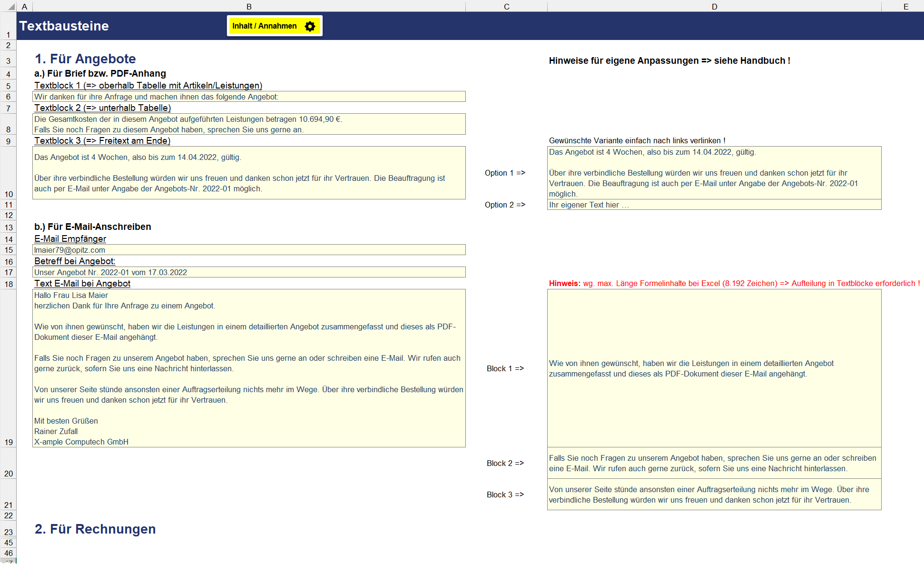
Task: Click Betreff 'Unser Angebot Nr. 2022-01' field
Action: (249, 272)
